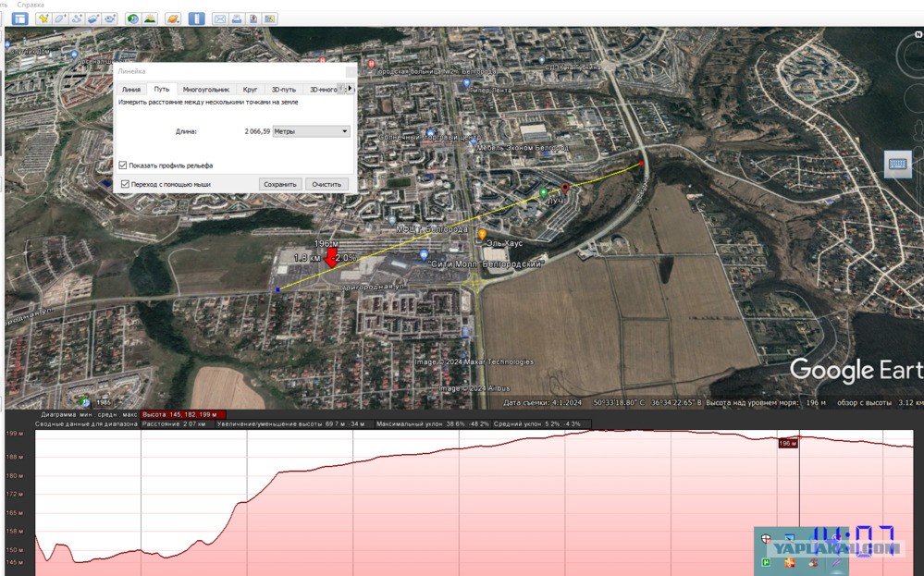The height and width of the screenshot is (576, 924).
Task: Switch to the 3D-путь tab
Action: pos(283,90)
